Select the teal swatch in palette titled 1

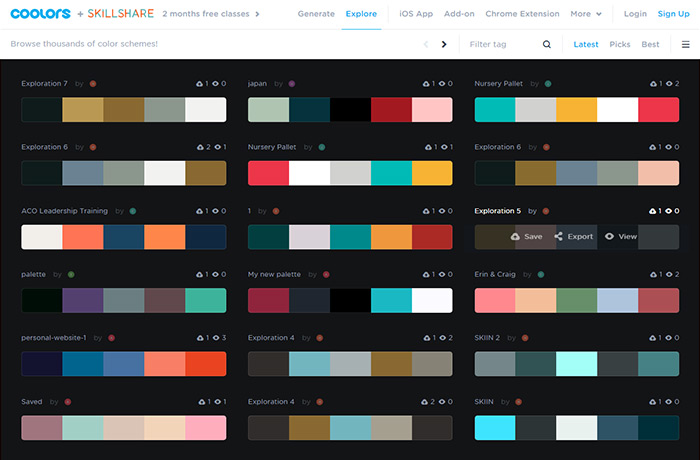point(350,237)
